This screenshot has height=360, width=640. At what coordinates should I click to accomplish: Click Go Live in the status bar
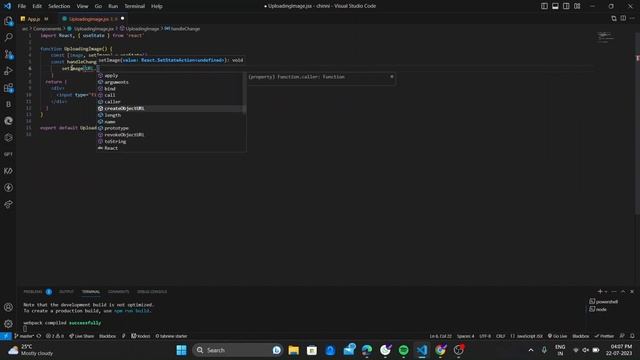[x=558, y=336]
